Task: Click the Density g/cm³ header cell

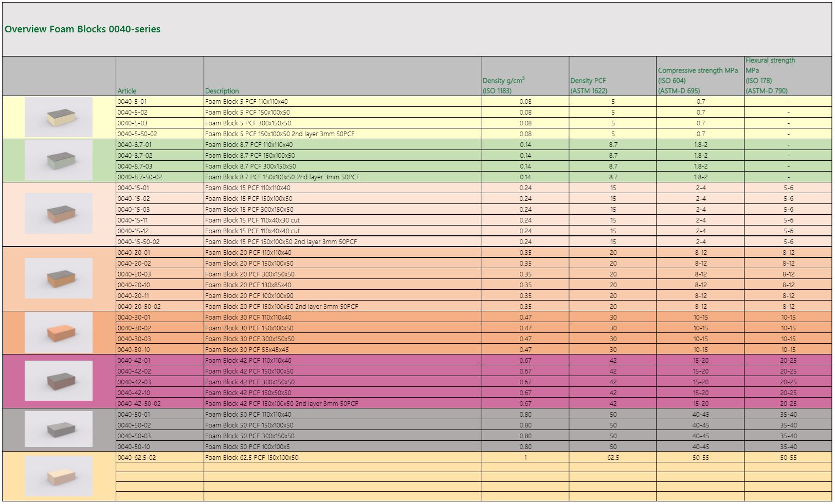Action: coord(503,85)
